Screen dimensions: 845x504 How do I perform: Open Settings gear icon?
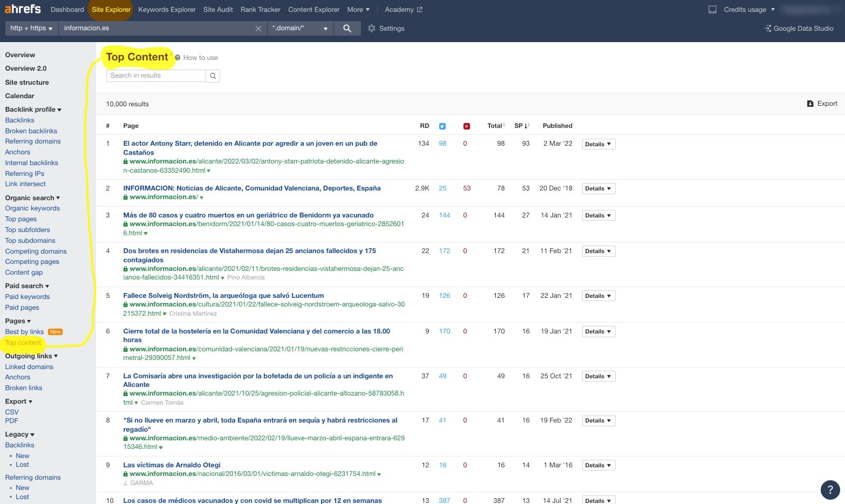372,28
